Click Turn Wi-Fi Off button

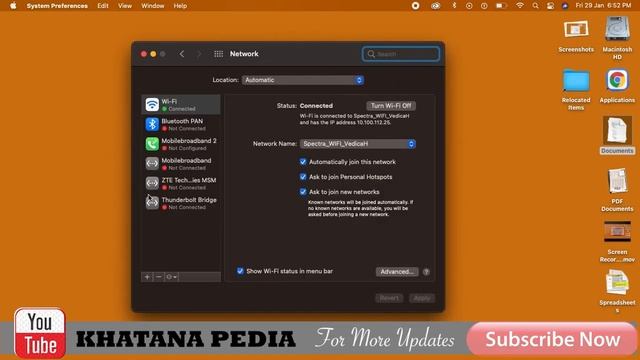(391, 106)
